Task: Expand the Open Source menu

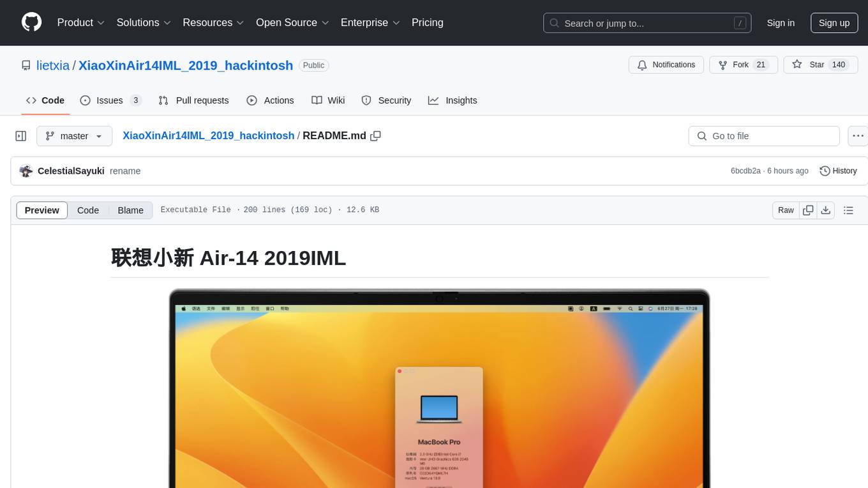Action: pos(292,22)
